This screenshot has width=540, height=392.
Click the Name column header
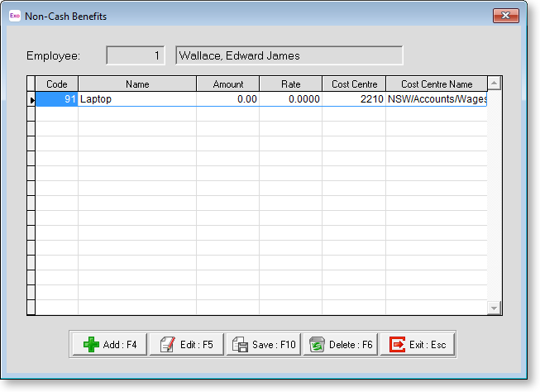coord(136,84)
